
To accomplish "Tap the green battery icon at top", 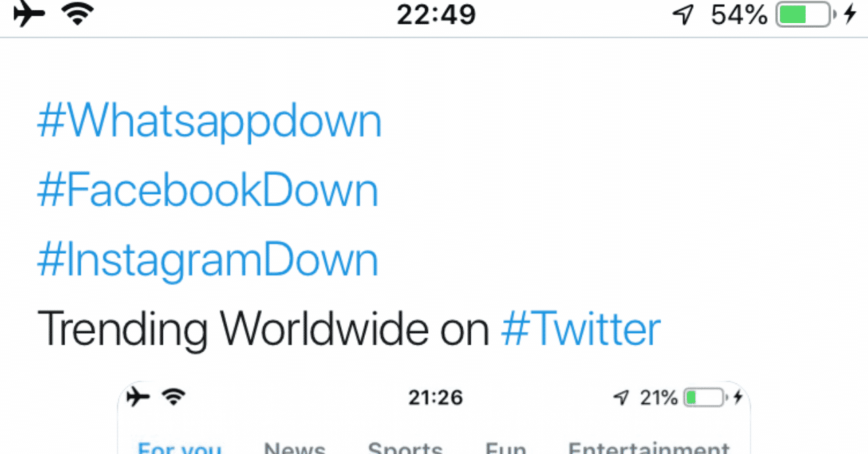I will pyautogui.click(x=804, y=15).
